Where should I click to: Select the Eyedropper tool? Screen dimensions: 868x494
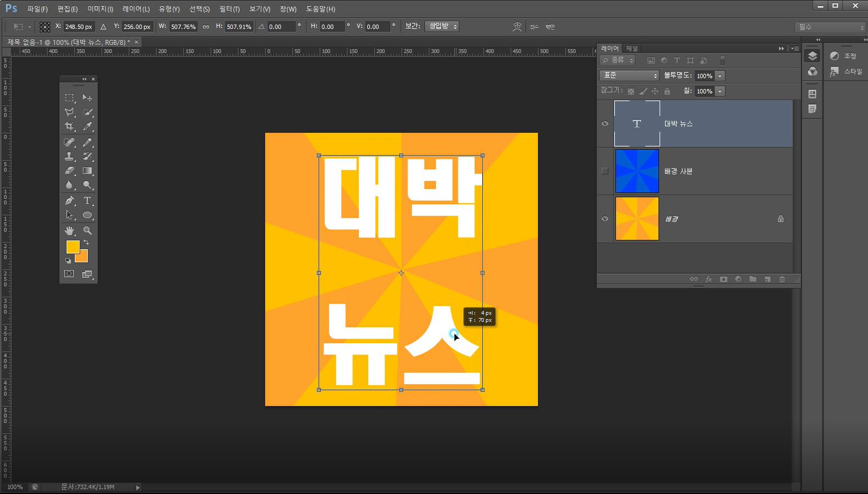click(87, 126)
